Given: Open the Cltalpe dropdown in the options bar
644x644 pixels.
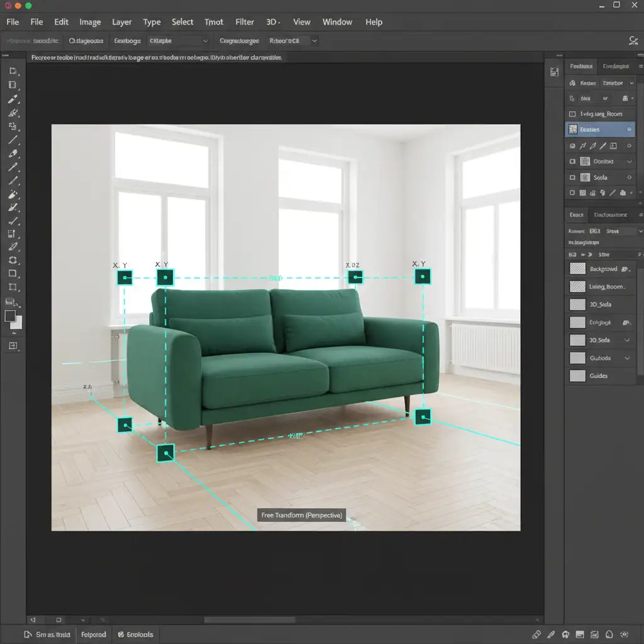Looking at the screenshot, I should [x=179, y=41].
